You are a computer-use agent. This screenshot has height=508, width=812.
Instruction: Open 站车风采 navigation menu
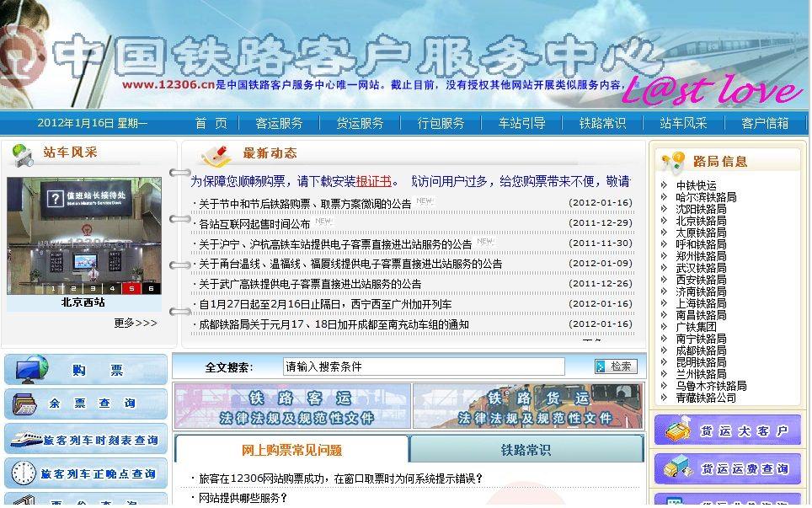click(684, 123)
